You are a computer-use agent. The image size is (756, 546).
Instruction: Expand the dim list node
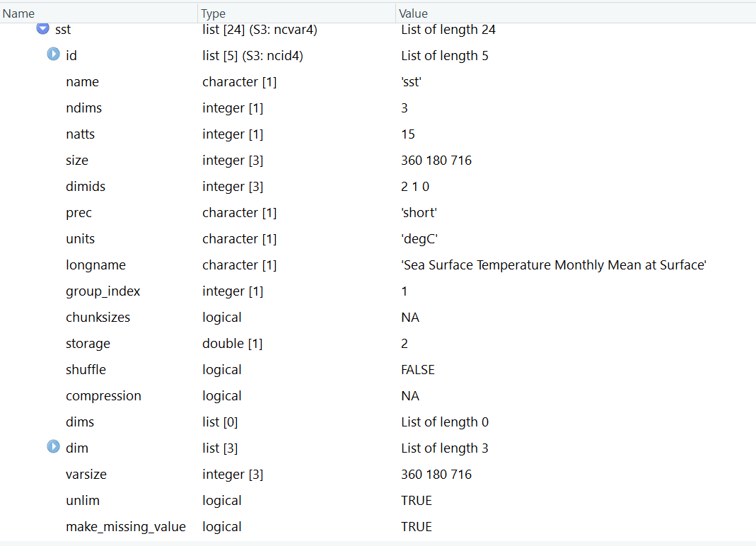click(54, 447)
